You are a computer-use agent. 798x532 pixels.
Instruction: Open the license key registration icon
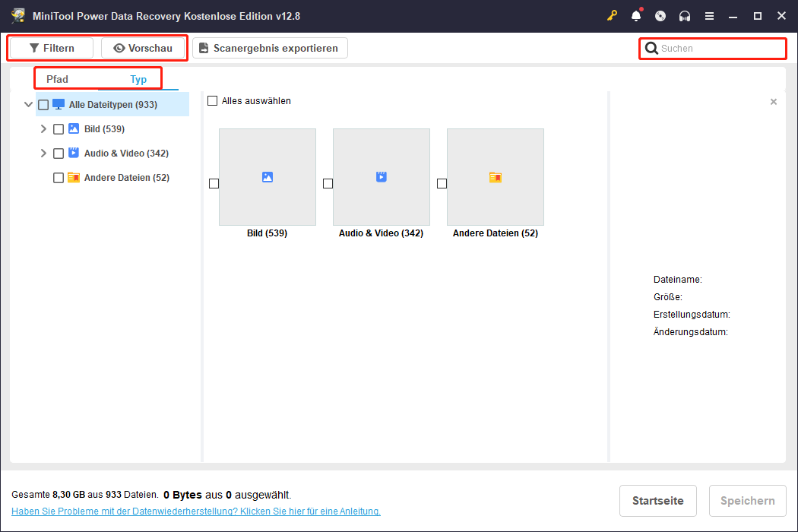point(613,14)
